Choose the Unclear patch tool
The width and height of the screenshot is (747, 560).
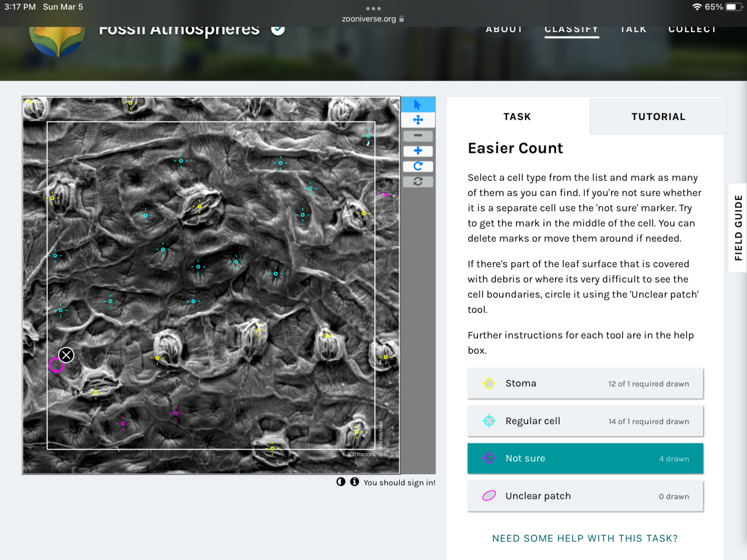click(x=585, y=496)
